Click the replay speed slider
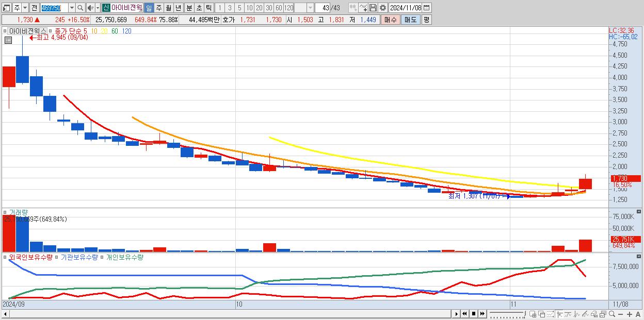The width and height of the screenshot is (644, 320). 507,314
